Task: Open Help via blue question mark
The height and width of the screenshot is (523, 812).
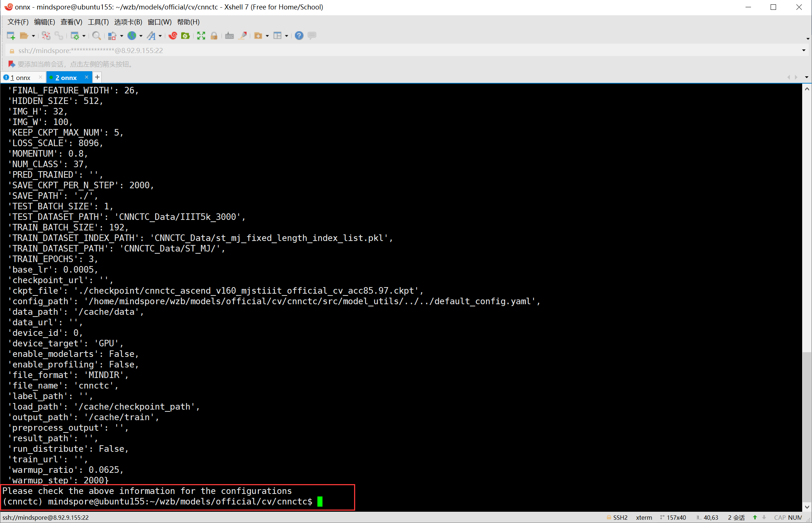Action: pyautogui.click(x=299, y=36)
